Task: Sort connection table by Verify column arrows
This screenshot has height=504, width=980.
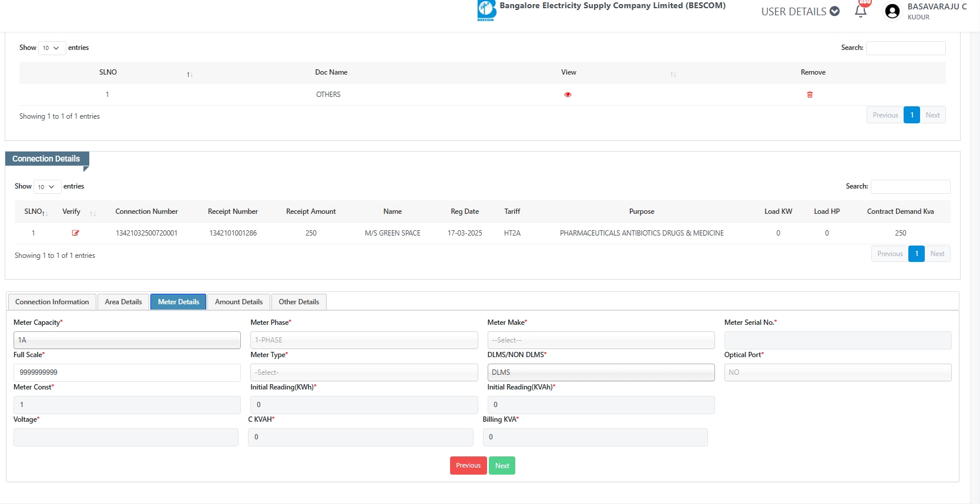Action: click(x=93, y=213)
